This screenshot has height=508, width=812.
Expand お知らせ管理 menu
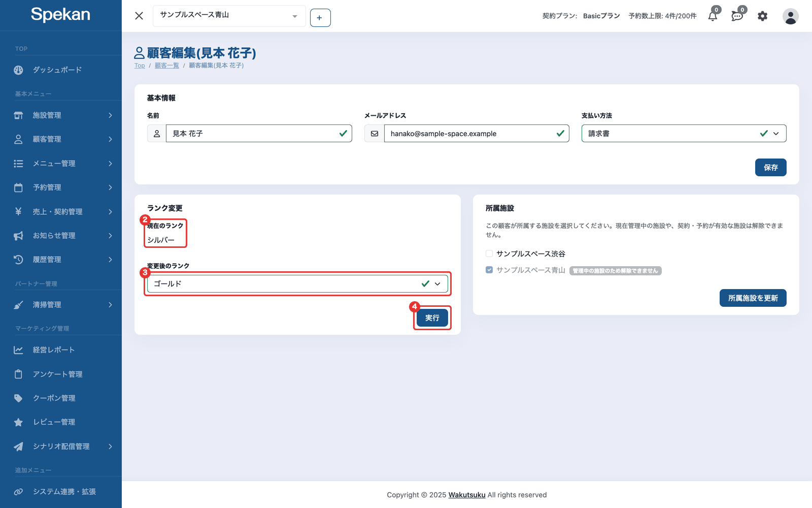pyautogui.click(x=61, y=236)
